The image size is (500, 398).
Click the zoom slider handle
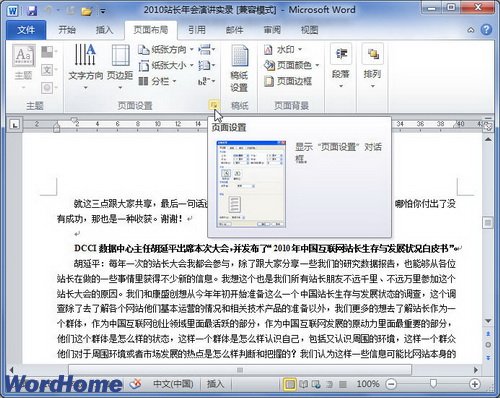click(433, 384)
